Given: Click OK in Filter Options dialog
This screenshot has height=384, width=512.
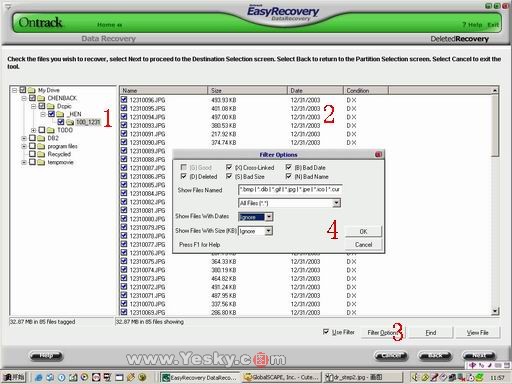Looking at the screenshot, I should coord(363,231).
